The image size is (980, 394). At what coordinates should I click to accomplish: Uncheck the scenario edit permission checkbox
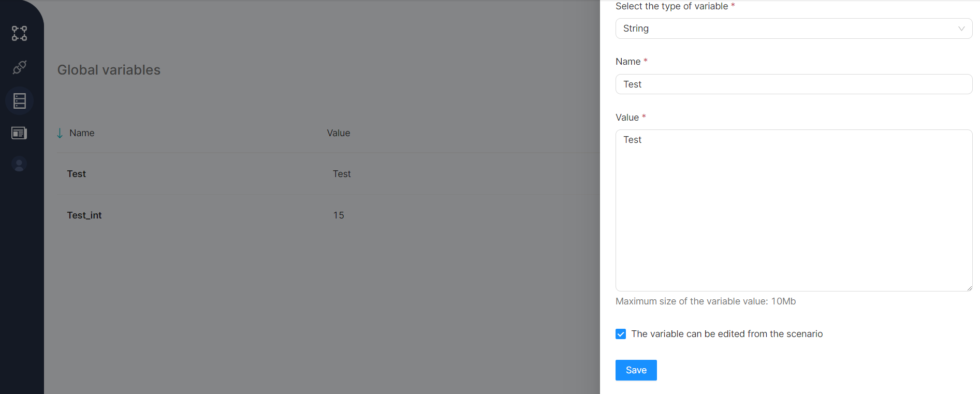coord(621,334)
